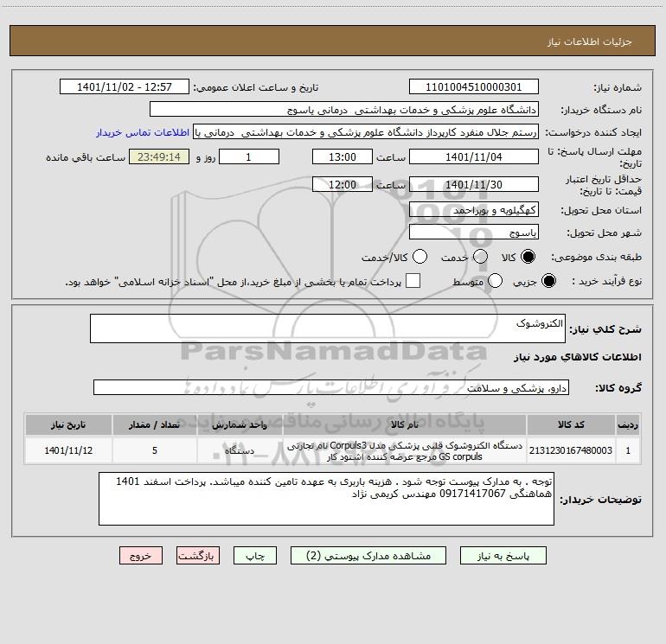Select the کالا radio button

pos(528,257)
